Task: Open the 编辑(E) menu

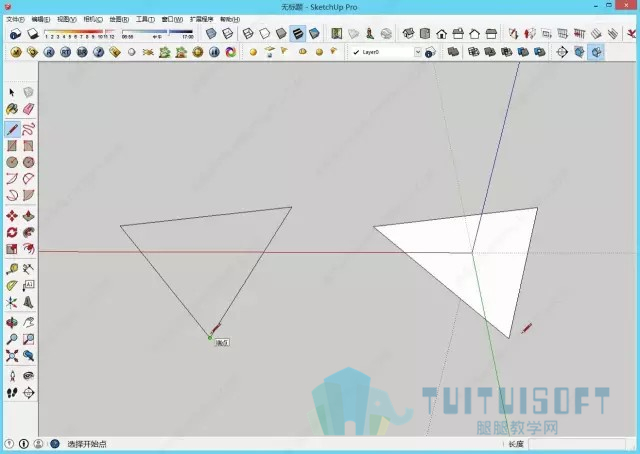Action: pyautogui.click(x=41, y=19)
